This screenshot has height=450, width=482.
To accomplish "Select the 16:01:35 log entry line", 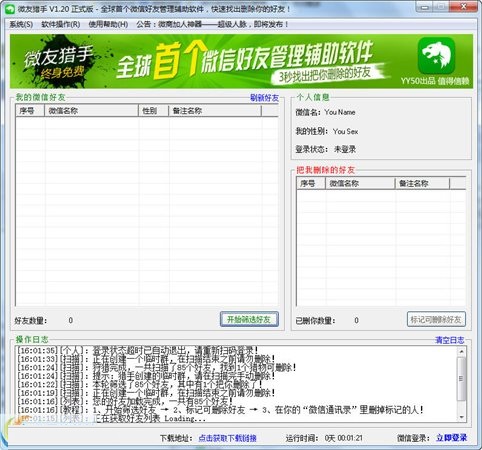I will click(138, 350).
